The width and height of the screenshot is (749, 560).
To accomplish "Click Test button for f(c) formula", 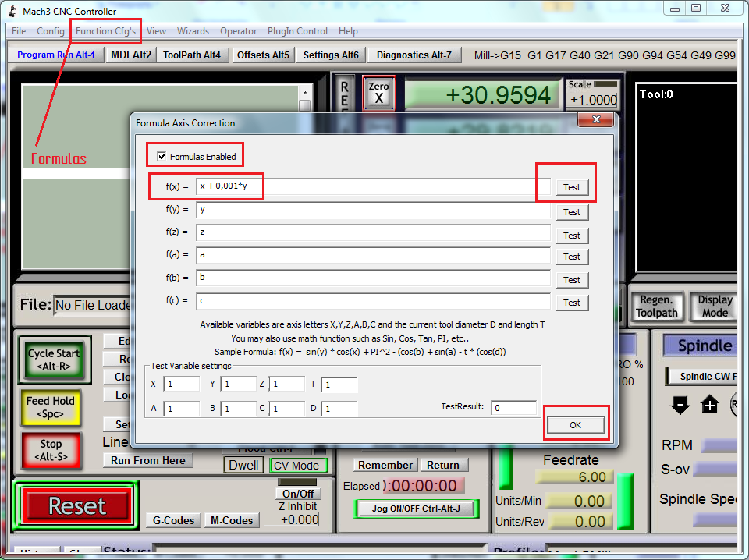I will click(x=572, y=303).
